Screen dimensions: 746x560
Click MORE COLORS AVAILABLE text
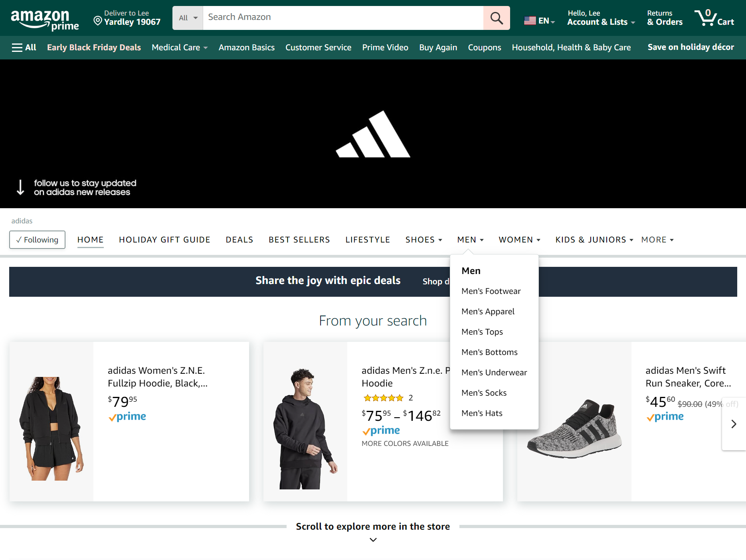pos(405,444)
